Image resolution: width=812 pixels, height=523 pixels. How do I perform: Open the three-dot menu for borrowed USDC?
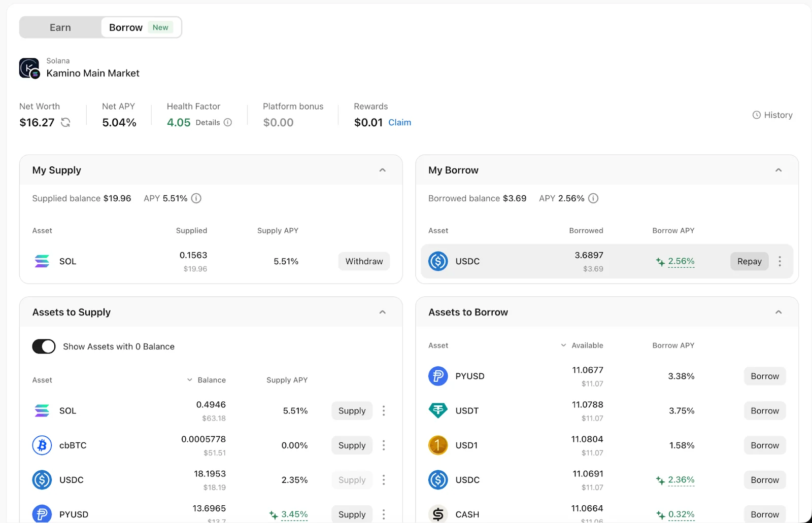point(780,261)
